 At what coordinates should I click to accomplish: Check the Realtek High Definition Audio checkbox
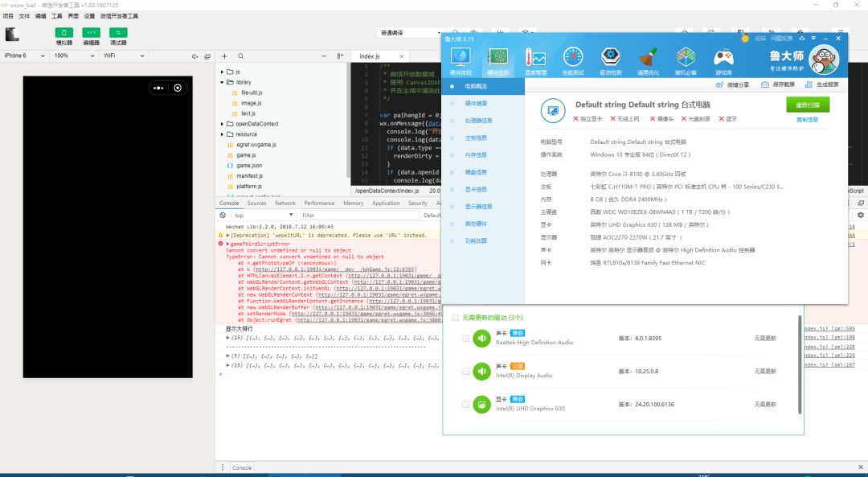pos(465,338)
